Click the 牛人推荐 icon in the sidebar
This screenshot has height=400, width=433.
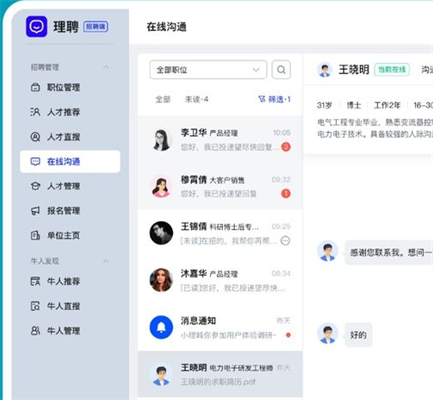[35, 281]
